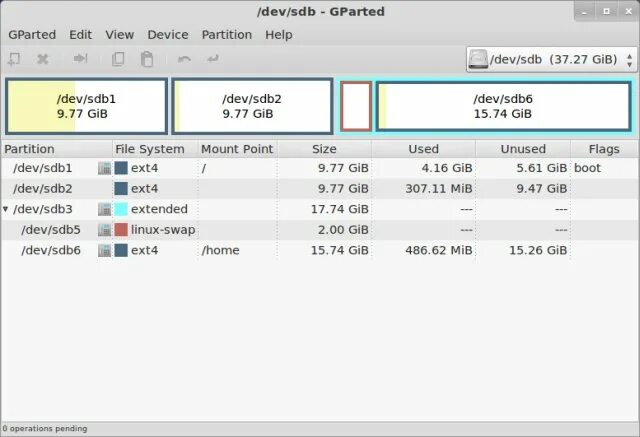This screenshot has width=640, height=437.
Task: Click the '307.11 MiB' used value
Action: coord(439,189)
